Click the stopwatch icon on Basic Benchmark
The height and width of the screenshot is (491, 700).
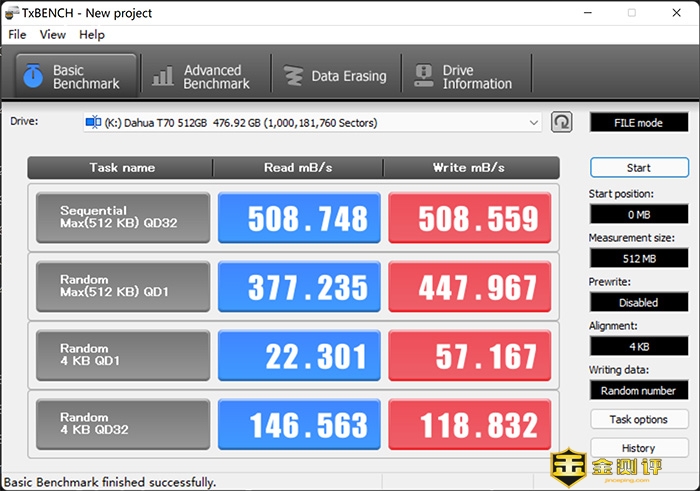34,76
